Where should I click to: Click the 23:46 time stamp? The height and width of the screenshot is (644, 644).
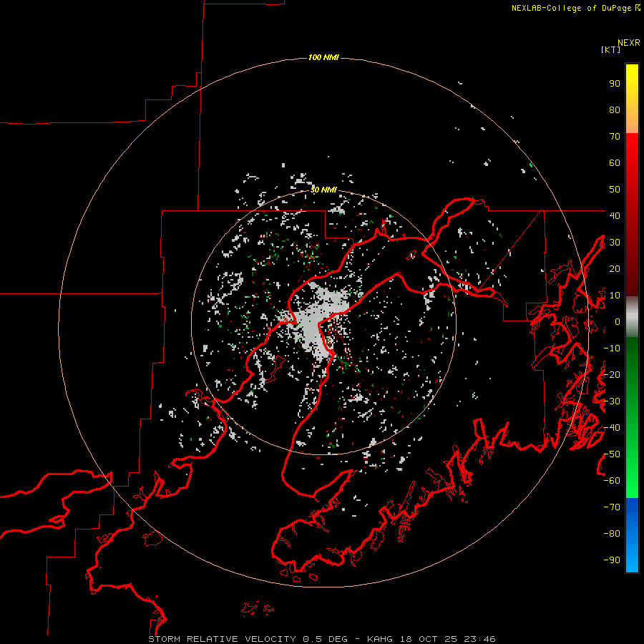479,639
